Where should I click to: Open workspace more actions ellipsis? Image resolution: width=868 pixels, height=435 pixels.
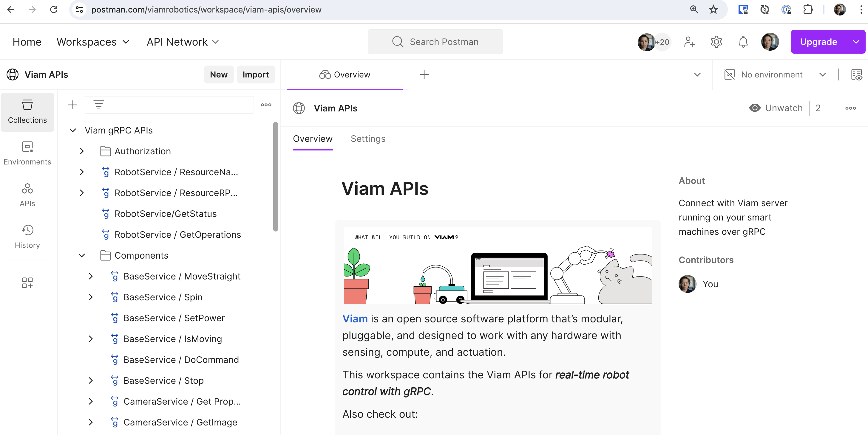coord(850,108)
